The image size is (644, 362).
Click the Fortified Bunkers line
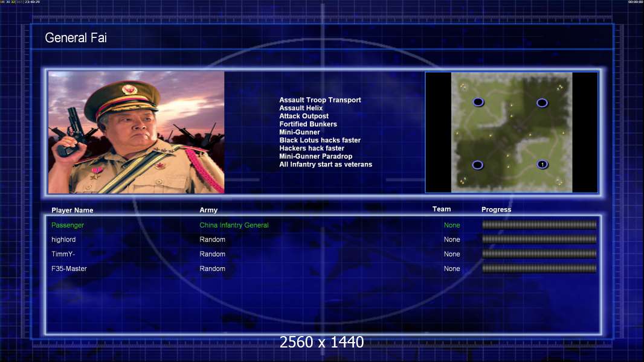(308, 124)
